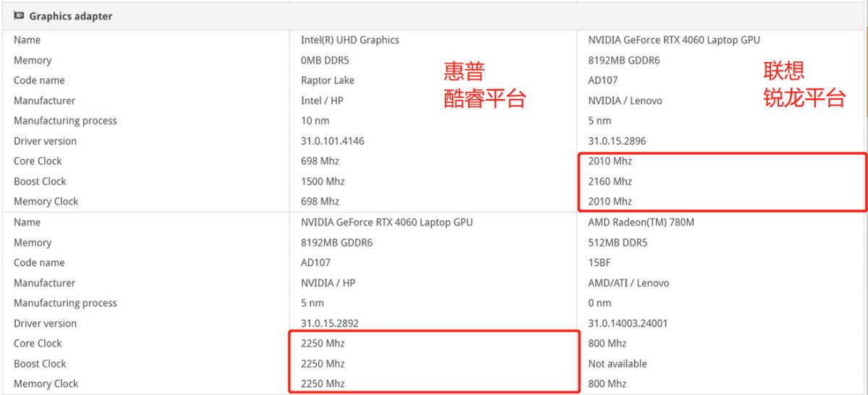
Task: Select the AMD/ATI / Lenovo manufacturer value
Action: click(629, 283)
